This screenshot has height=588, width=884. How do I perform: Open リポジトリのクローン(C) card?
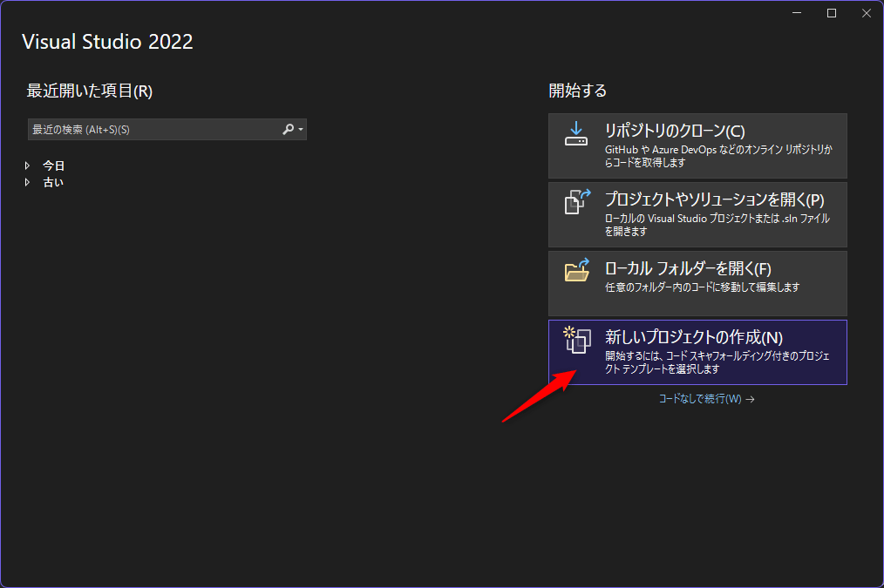coord(697,145)
